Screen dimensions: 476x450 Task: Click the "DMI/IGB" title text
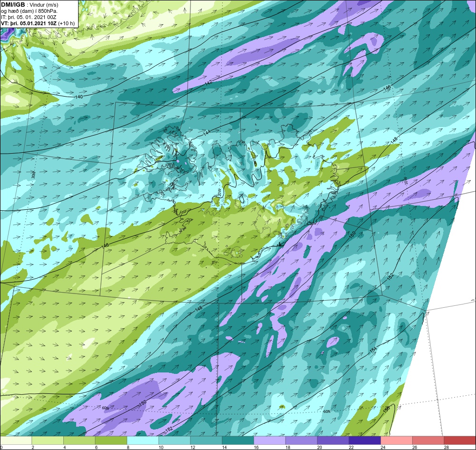point(13,5)
